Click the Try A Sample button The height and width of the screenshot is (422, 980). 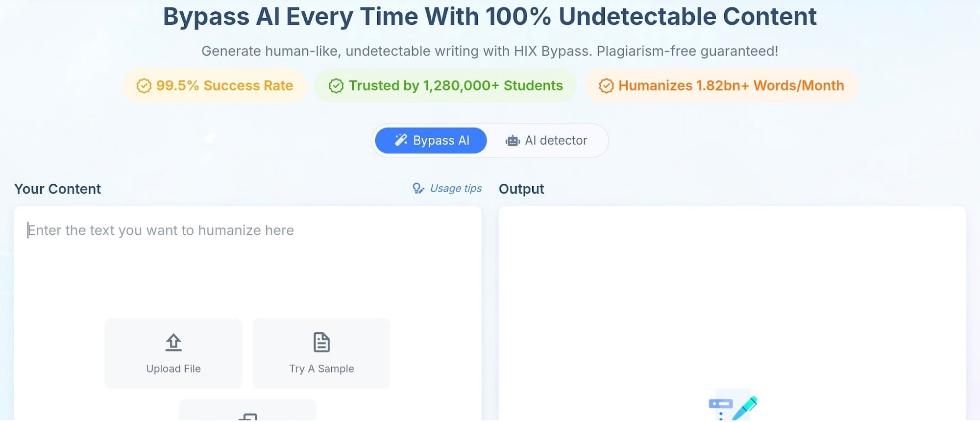321,353
